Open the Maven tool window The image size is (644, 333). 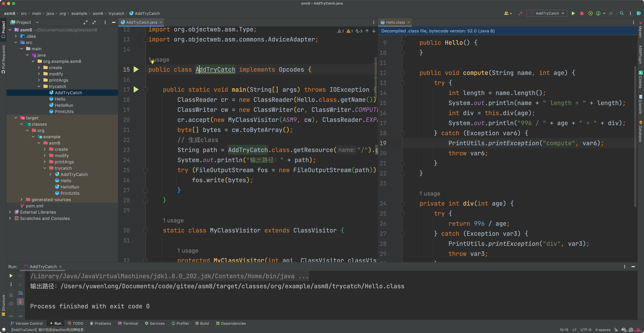[640, 30]
